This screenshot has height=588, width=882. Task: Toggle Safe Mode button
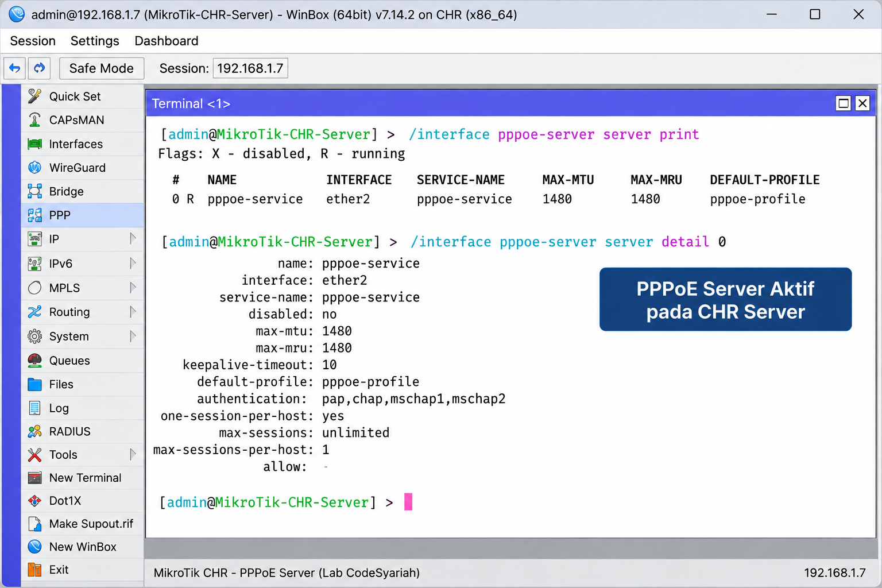pyautogui.click(x=102, y=68)
